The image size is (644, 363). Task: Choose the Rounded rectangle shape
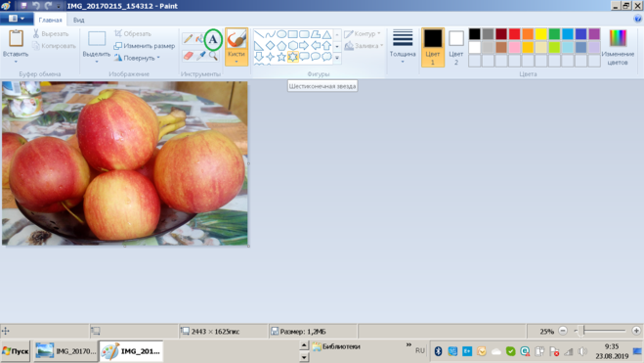(304, 34)
